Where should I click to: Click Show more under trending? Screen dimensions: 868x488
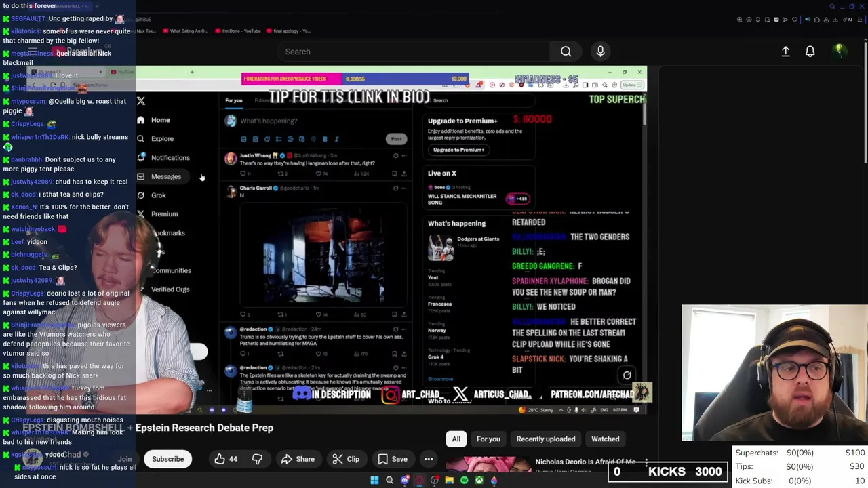(x=440, y=380)
